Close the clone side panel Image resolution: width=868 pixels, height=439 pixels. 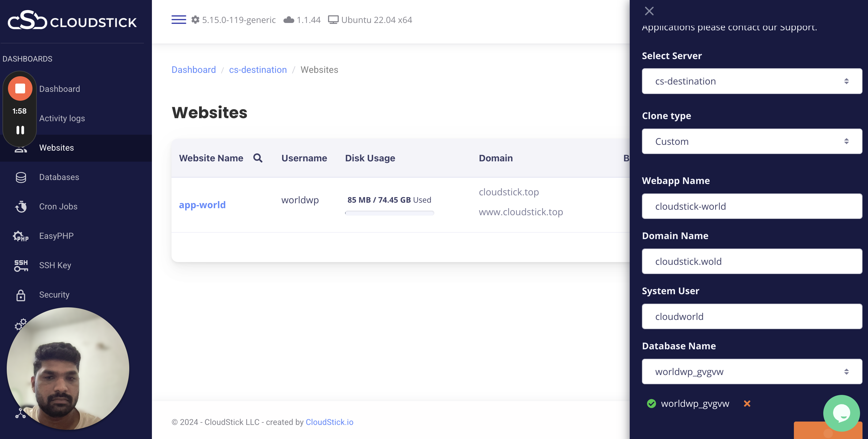649,11
